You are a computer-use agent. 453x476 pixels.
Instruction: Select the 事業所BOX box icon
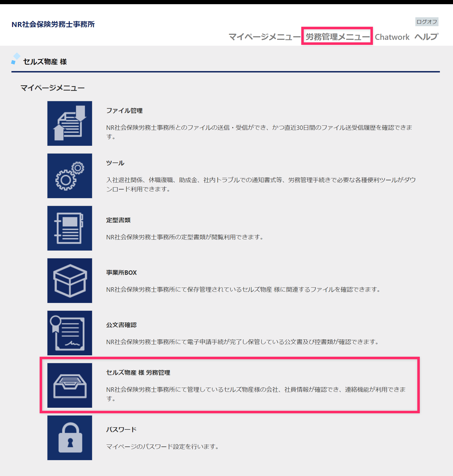coord(70,281)
